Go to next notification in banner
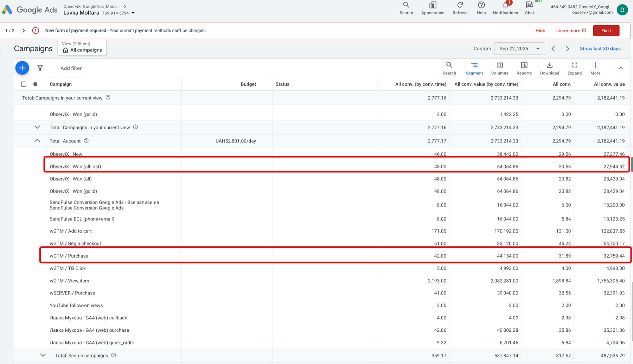The height and width of the screenshot is (364, 633). [24, 31]
